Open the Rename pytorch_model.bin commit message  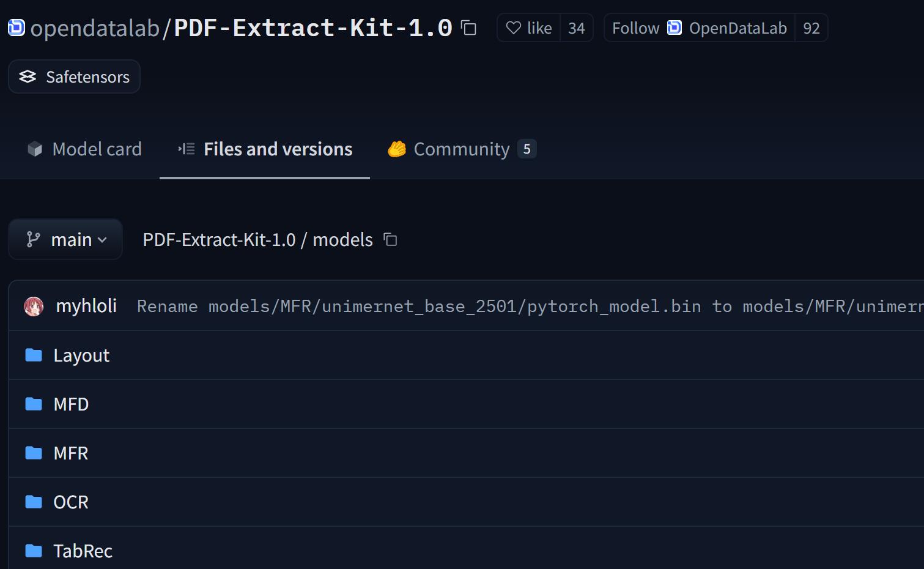coord(530,306)
